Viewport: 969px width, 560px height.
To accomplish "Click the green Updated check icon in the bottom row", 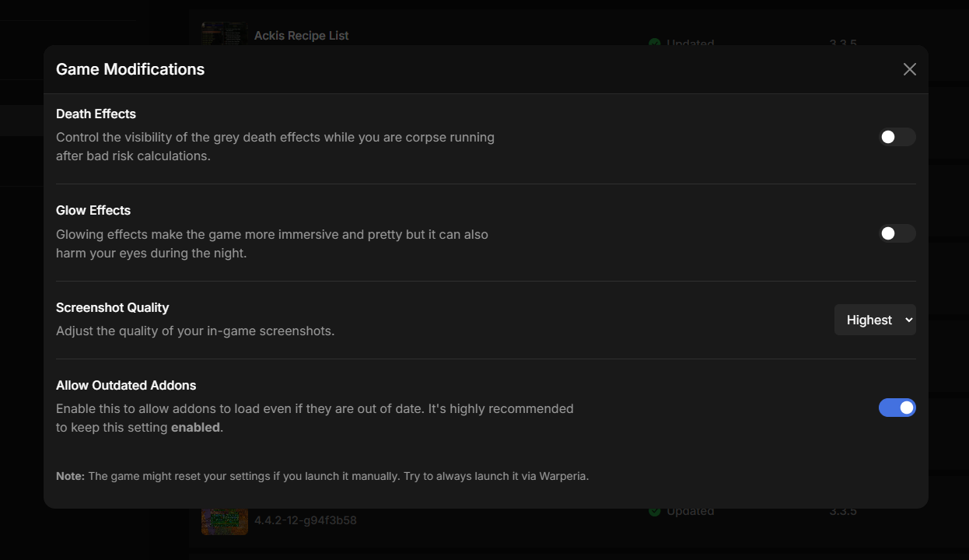I will (655, 511).
